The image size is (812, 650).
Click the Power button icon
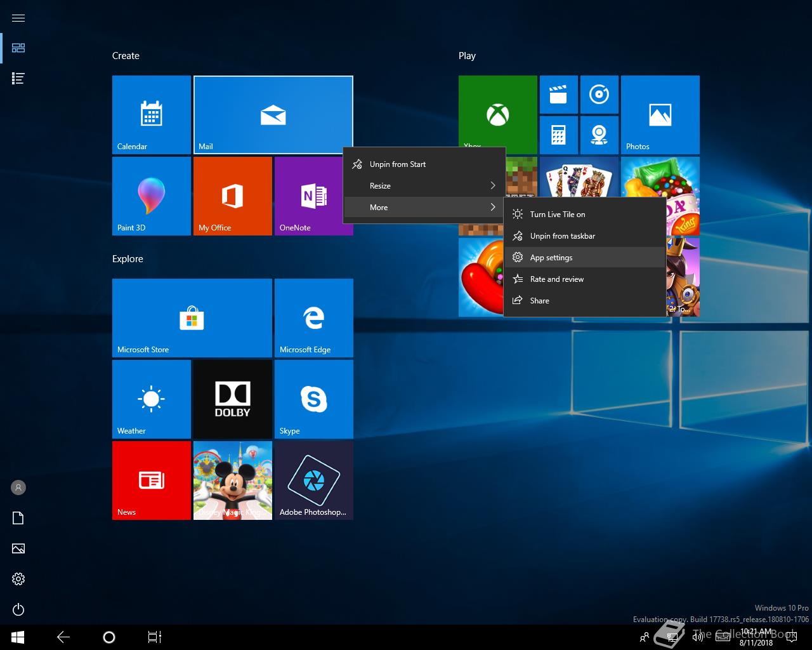coord(18,609)
